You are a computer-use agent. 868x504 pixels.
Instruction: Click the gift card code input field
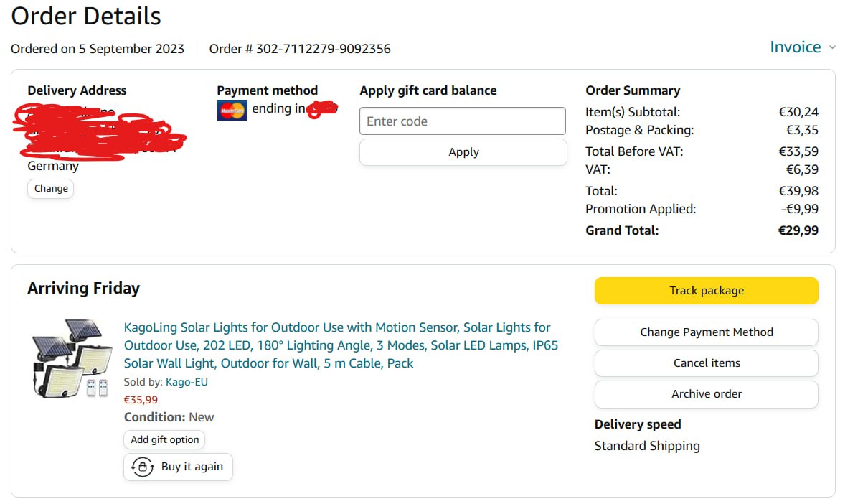[x=462, y=121]
